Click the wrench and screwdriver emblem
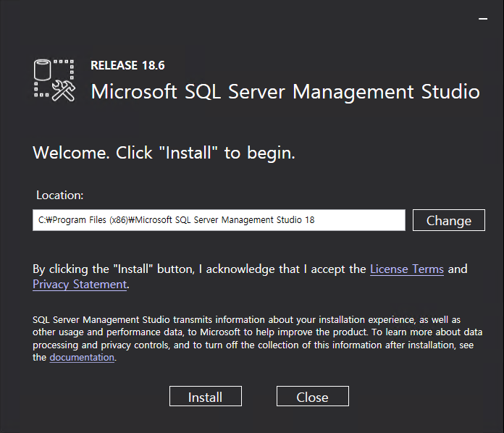The image size is (504, 433). point(64,91)
